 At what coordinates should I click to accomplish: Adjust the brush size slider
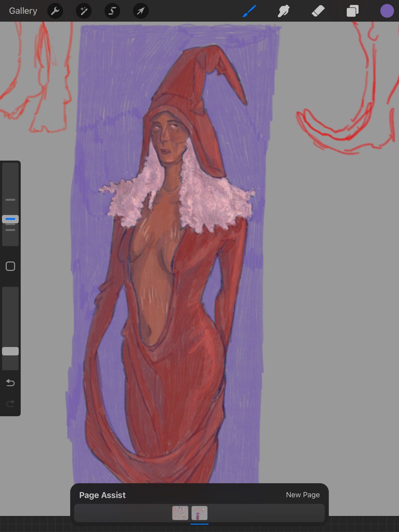coord(10,219)
